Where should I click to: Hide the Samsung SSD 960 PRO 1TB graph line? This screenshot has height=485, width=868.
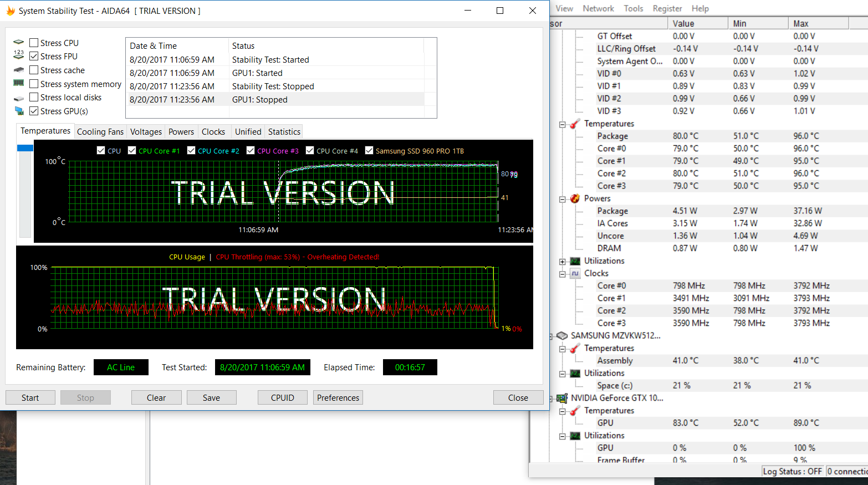369,150
